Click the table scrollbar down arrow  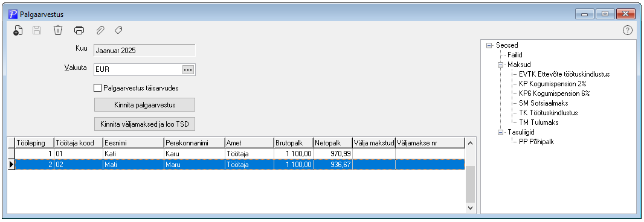coord(471,209)
